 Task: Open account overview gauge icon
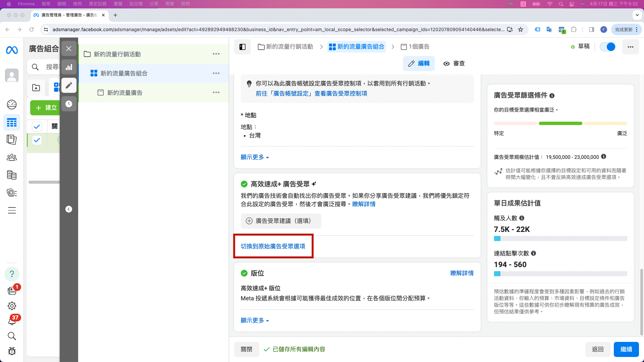click(12, 105)
